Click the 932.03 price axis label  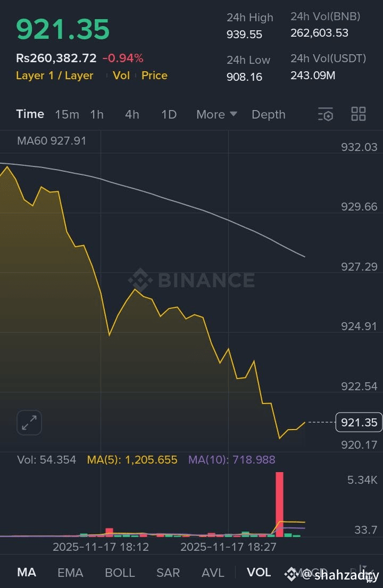tap(359, 147)
